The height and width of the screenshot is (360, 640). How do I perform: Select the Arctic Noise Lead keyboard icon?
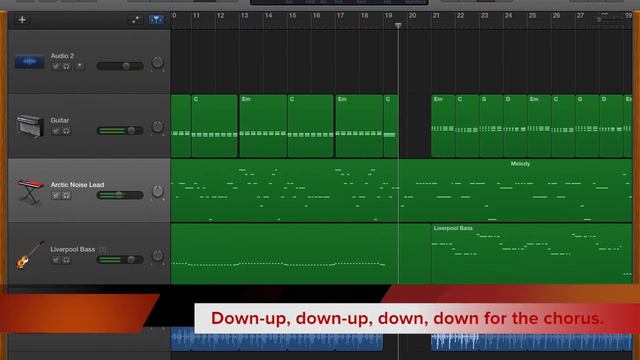30,191
